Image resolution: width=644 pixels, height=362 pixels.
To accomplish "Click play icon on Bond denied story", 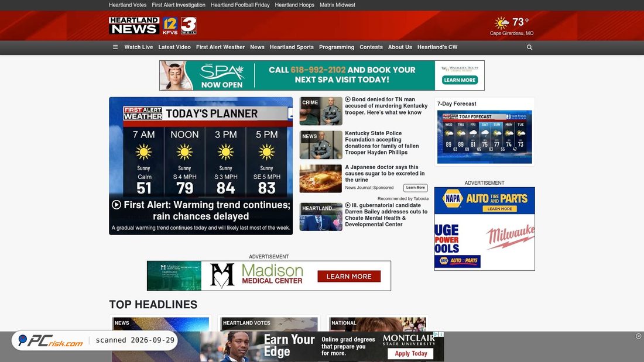I will point(348,99).
